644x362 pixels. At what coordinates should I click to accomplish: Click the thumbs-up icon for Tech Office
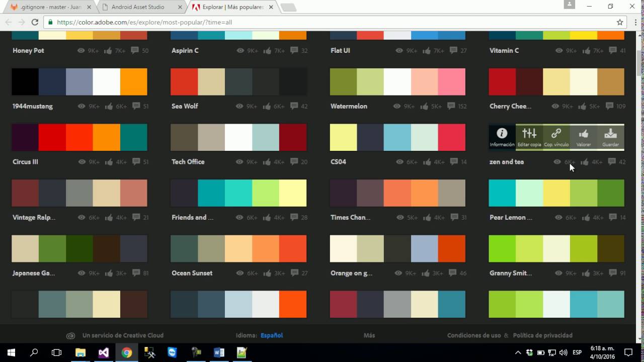[267, 162]
